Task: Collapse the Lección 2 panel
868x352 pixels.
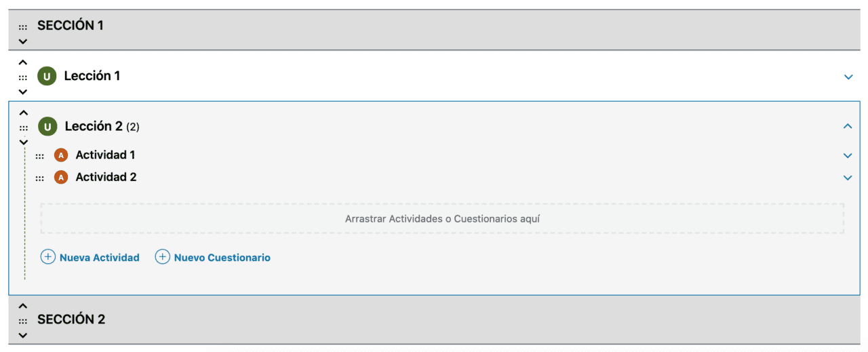Action: tap(847, 126)
